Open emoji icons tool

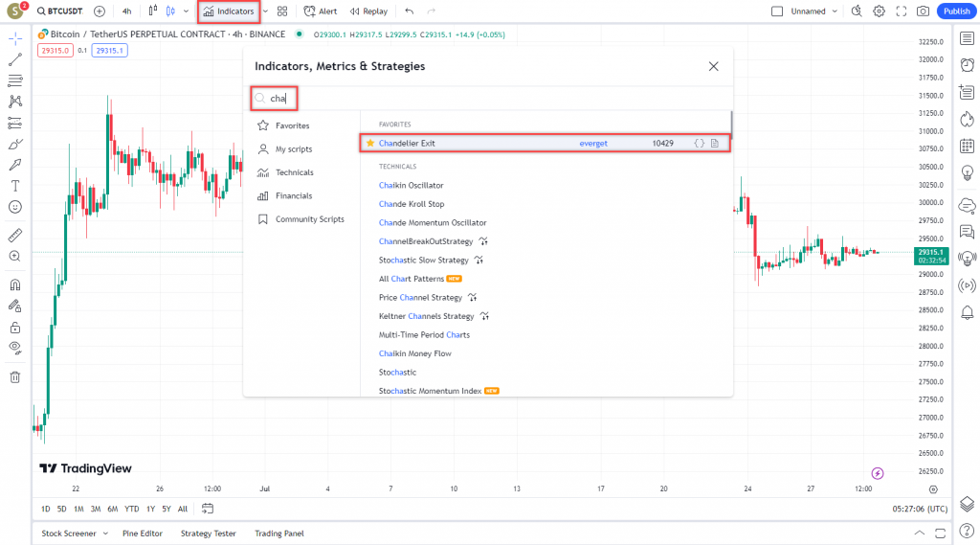(15, 207)
